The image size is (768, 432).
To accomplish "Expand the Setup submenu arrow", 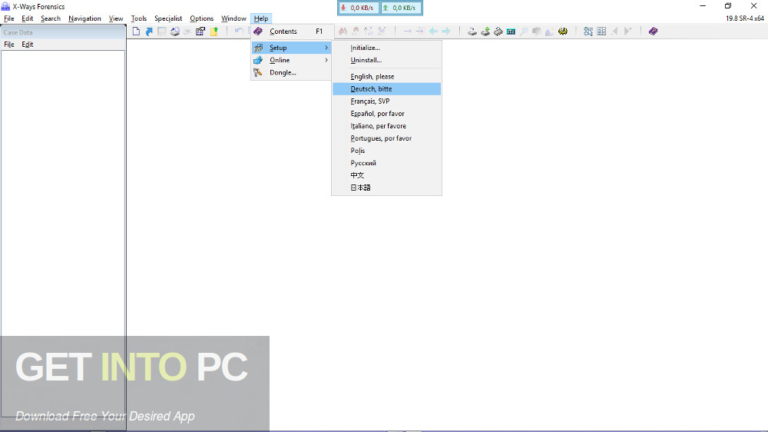I will tap(326, 48).
